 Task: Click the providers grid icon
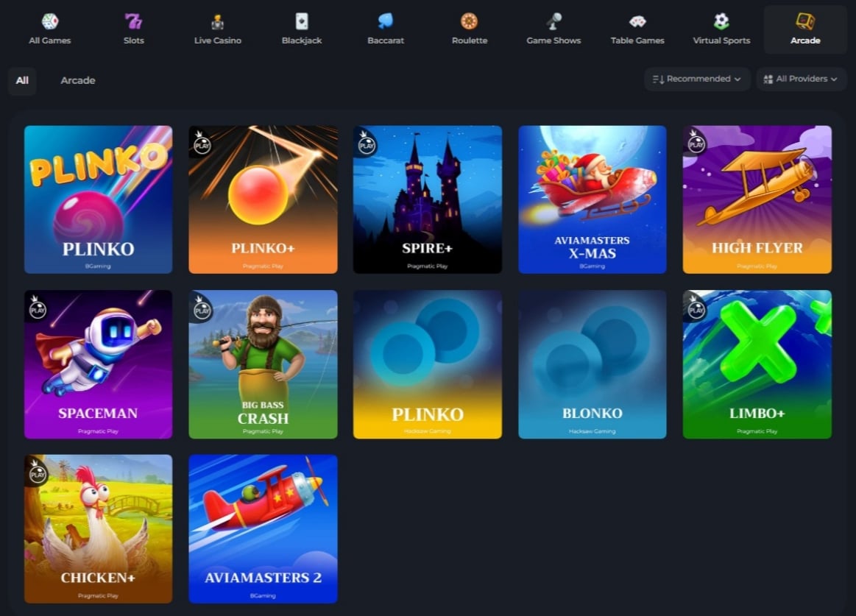click(768, 79)
